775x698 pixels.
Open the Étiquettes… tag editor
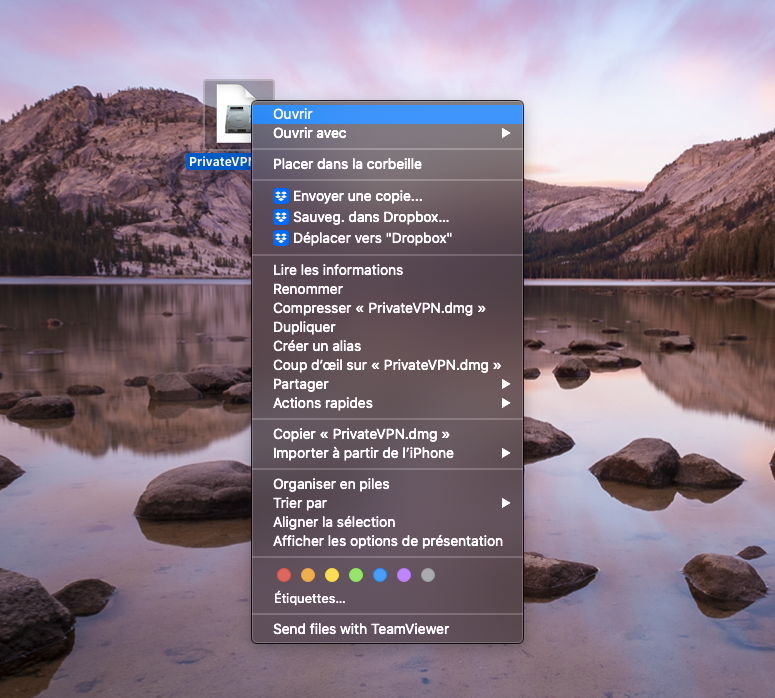point(309,598)
